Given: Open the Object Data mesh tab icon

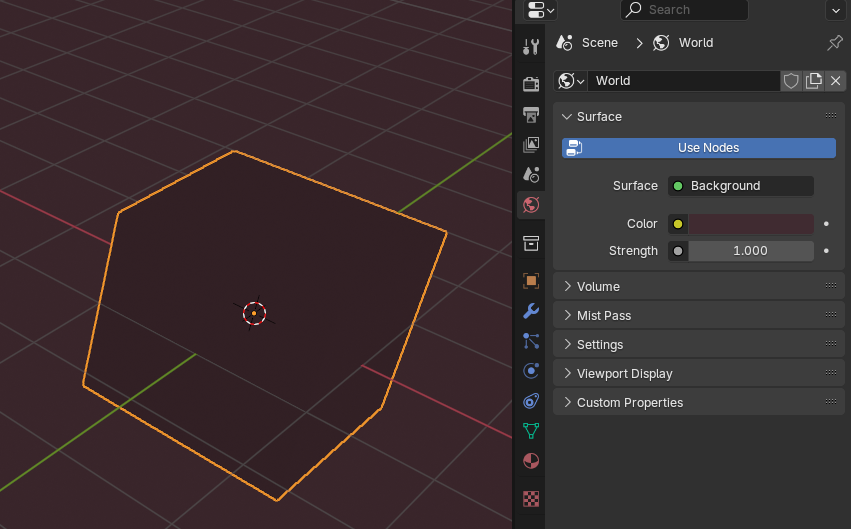Looking at the screenshot, I should point(531,431).
